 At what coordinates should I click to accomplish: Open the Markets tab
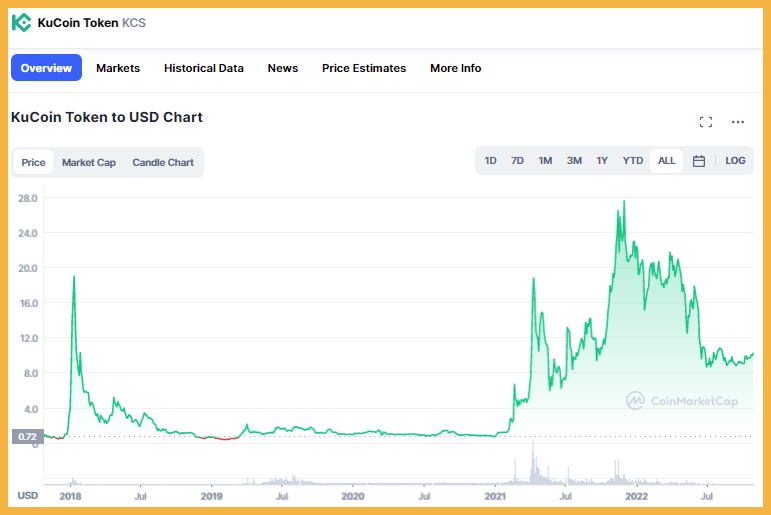point(118,68)
